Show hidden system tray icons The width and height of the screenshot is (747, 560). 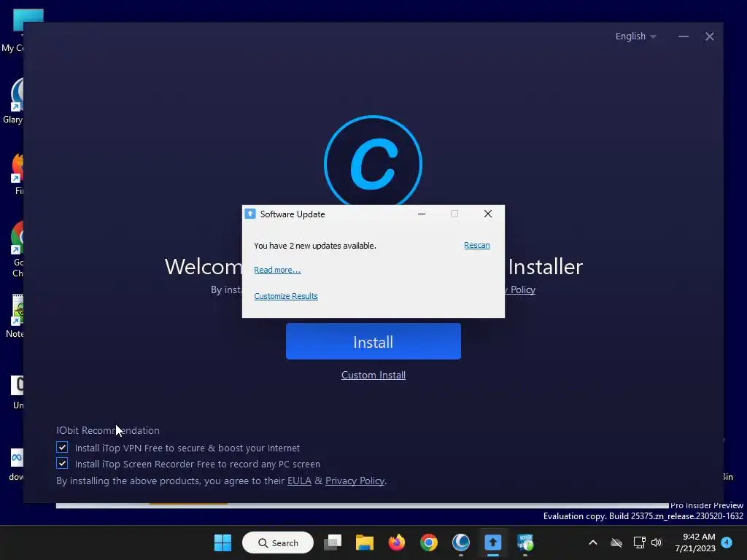(x=593, y=542)
